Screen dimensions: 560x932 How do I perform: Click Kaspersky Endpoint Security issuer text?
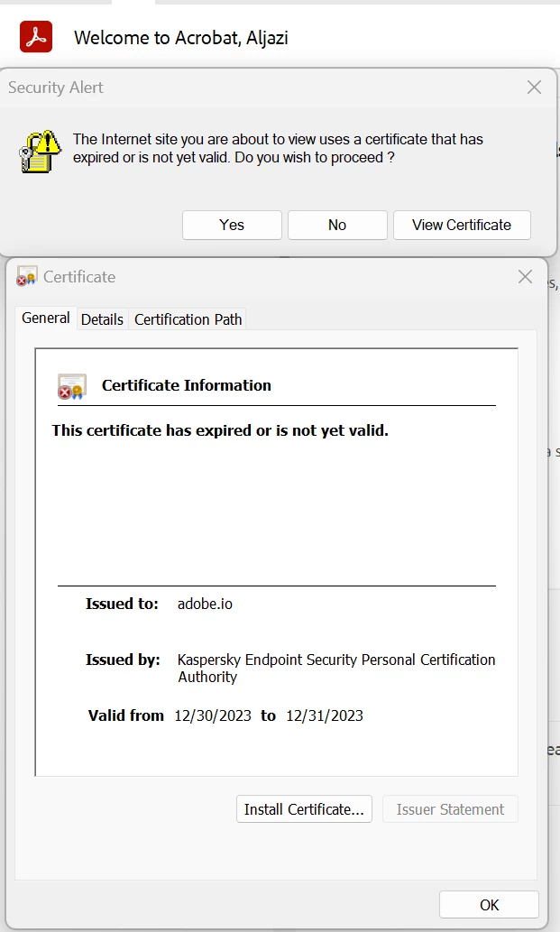336,668
